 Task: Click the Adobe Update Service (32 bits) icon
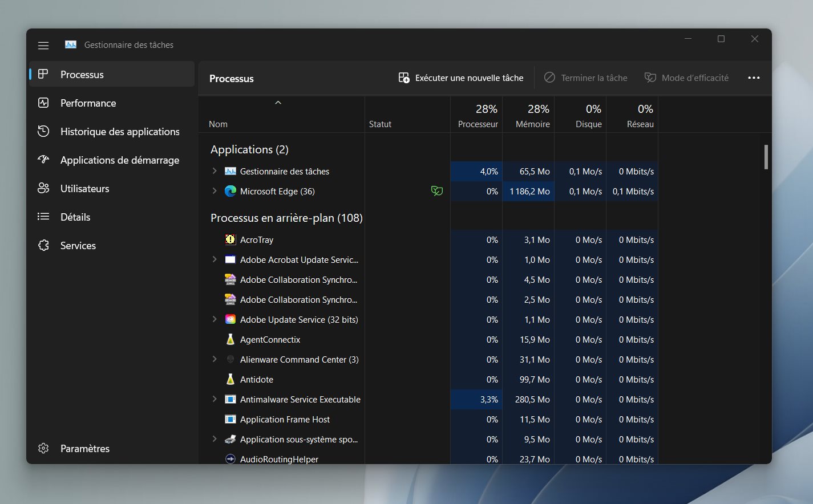[230, 319]
